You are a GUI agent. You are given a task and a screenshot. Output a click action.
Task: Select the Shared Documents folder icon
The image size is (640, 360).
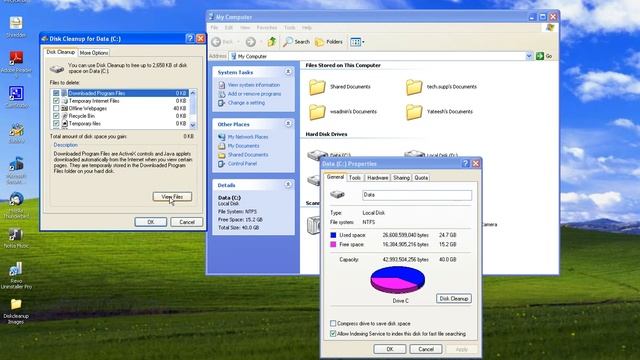click(317, 87)
